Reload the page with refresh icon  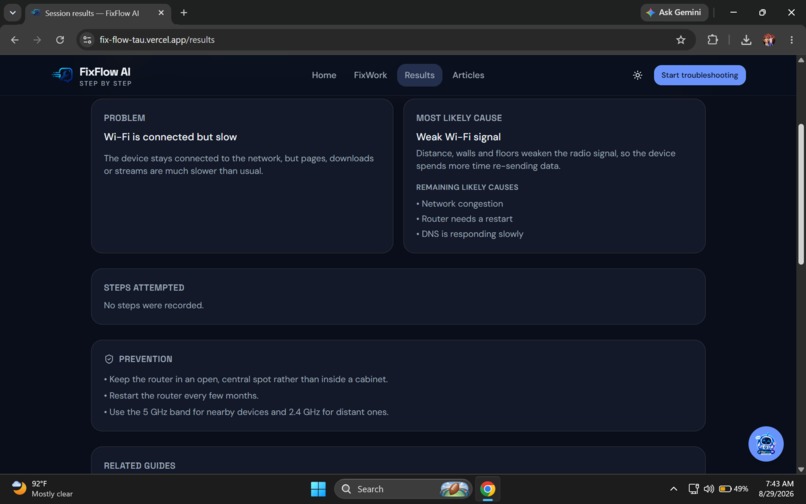pyautogui.click(x=60, y=40)
